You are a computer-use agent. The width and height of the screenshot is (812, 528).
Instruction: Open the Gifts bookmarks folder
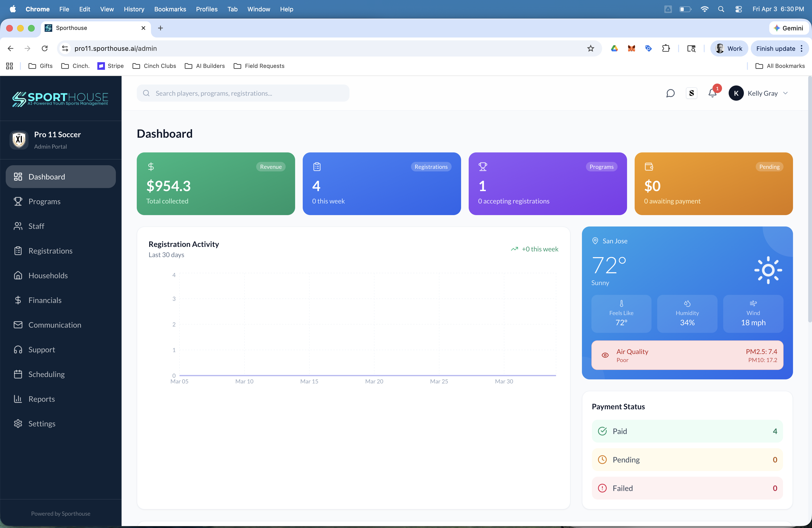tap(41, 66)
